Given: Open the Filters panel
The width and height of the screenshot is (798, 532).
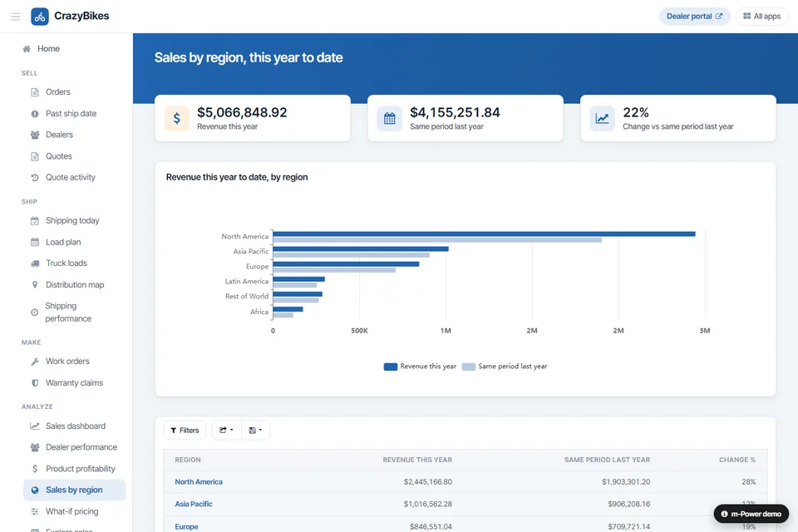Looking at the screenshot, I should [185, 431].
